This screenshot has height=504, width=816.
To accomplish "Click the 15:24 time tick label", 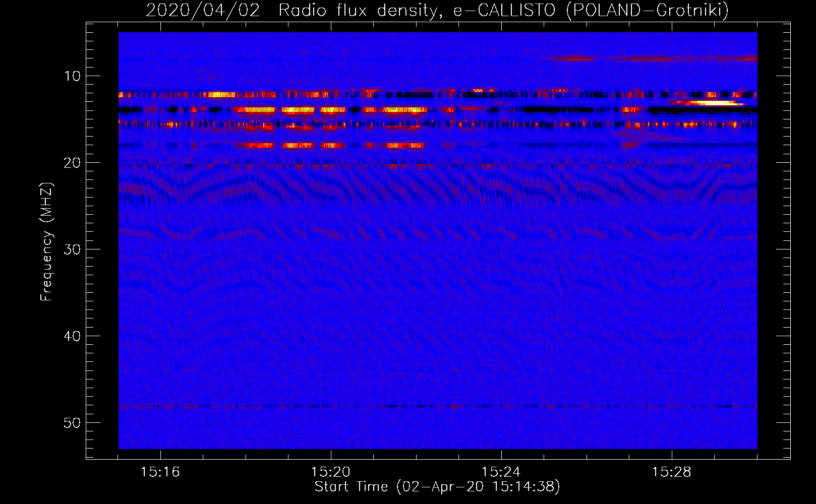I will pos(501,472).
